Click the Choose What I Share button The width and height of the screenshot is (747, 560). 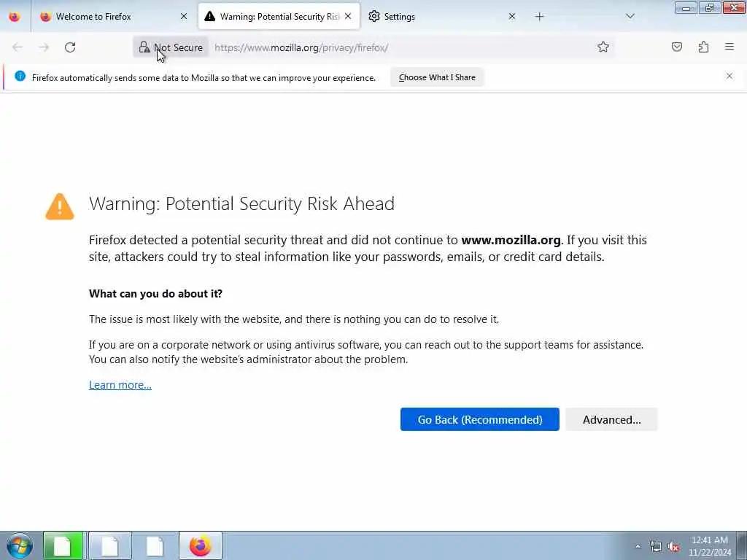(437, 77)
